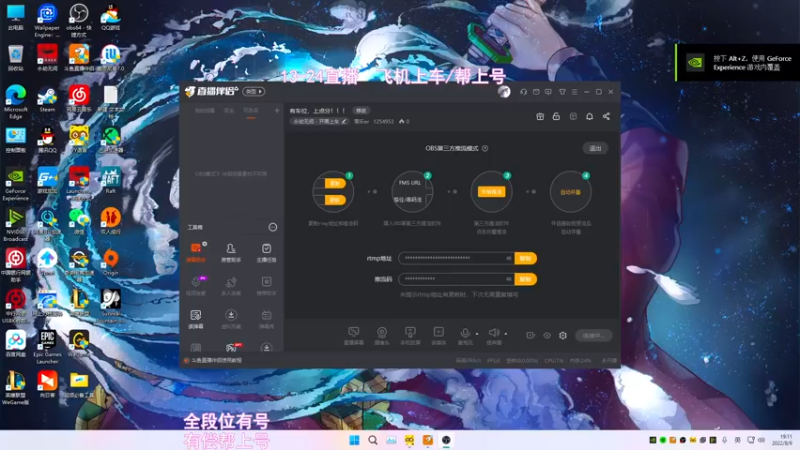Edit the stream category tag with pencil
The image size is (800, 450).
344,121
